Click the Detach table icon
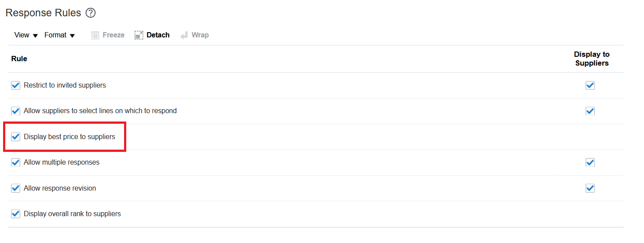The image size is (644, 243). coord(139,35)
